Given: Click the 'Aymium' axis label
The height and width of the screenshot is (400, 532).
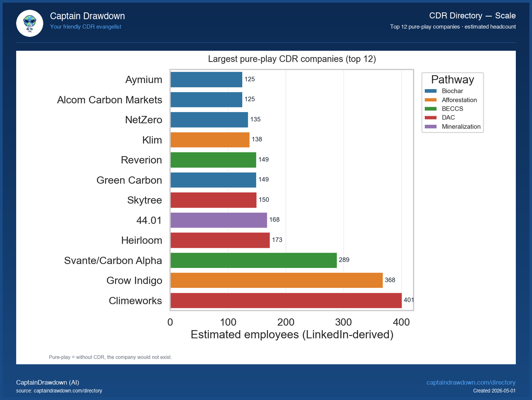Looking at the screenshot, I should click(143, 80).
